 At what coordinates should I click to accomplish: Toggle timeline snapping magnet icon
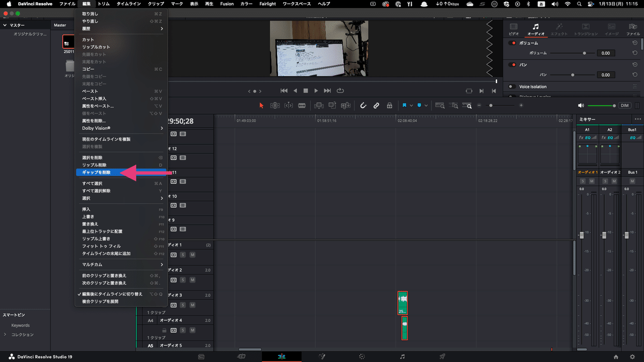tap(363, 106)
